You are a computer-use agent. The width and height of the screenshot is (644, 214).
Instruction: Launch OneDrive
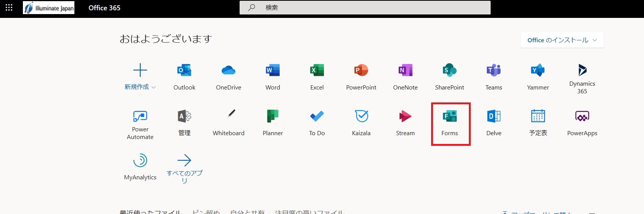[229, 77]
